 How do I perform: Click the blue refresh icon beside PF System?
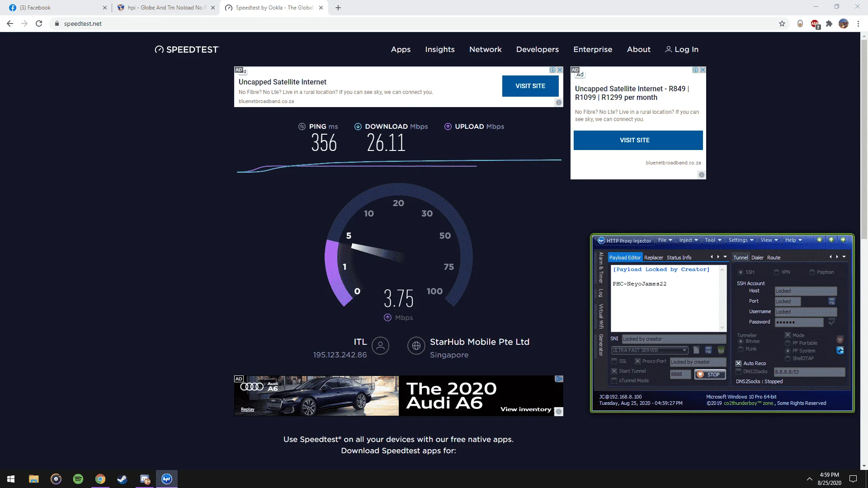(x=840, y=350)
